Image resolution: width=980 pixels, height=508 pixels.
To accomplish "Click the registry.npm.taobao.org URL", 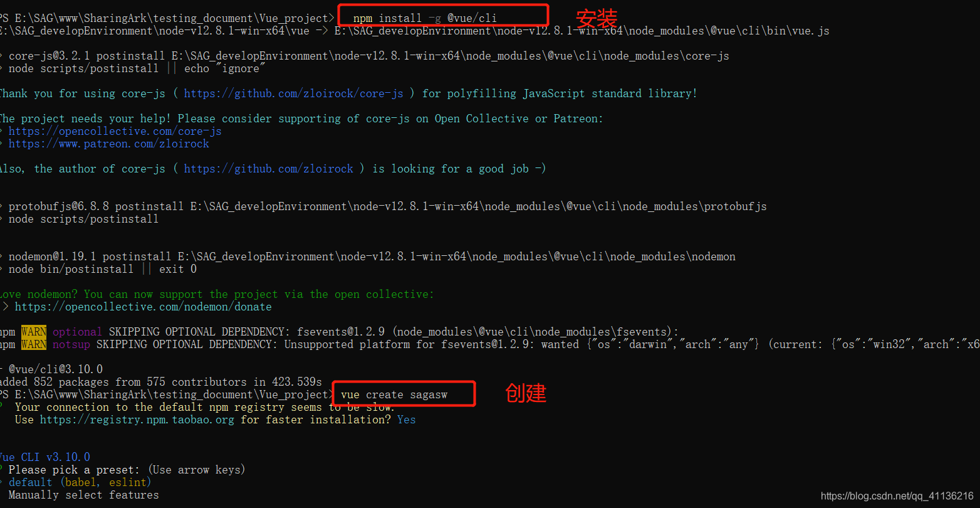I will tap(137, 420).
